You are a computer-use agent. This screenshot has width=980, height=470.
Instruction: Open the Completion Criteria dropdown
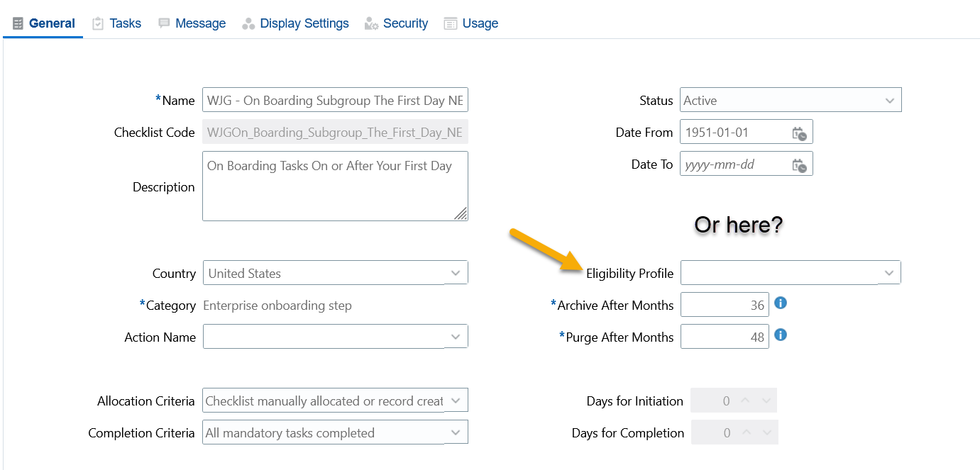coord(335,432)
